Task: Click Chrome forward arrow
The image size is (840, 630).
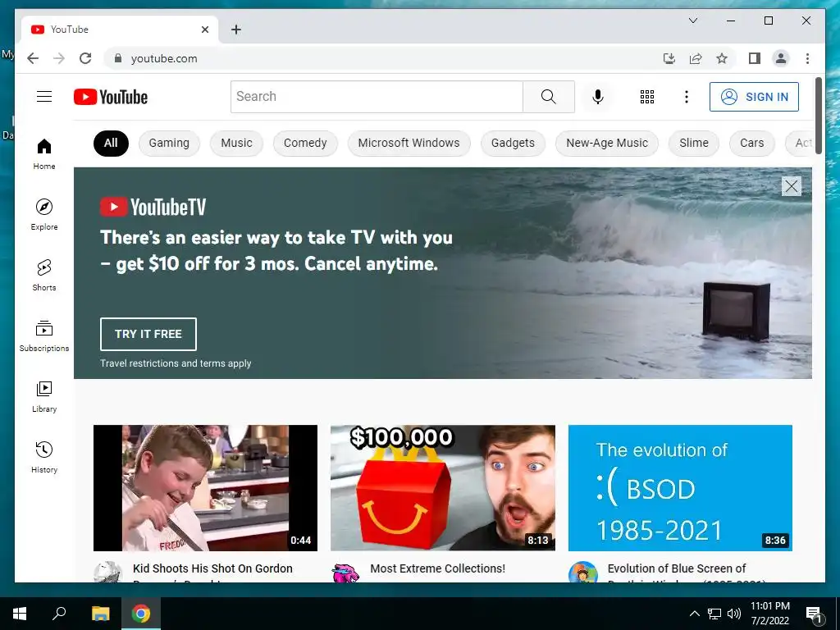Action: (x=59, y=58)
